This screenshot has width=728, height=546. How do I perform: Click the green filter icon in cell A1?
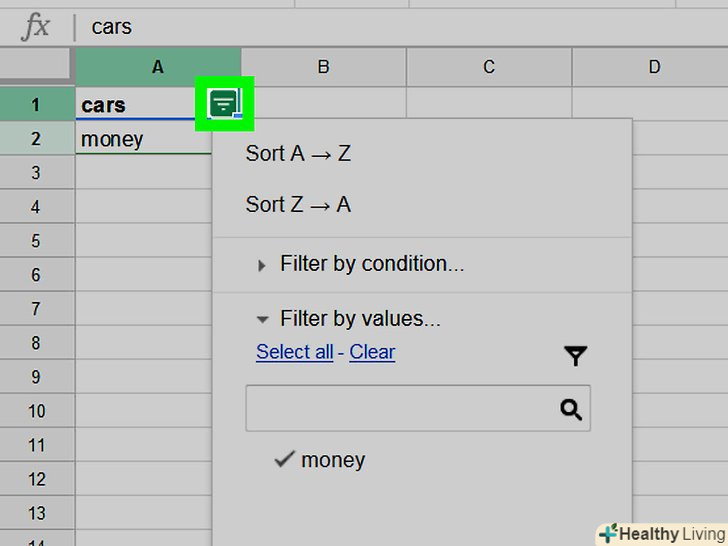pyautogui.click(x=225, y=103)
